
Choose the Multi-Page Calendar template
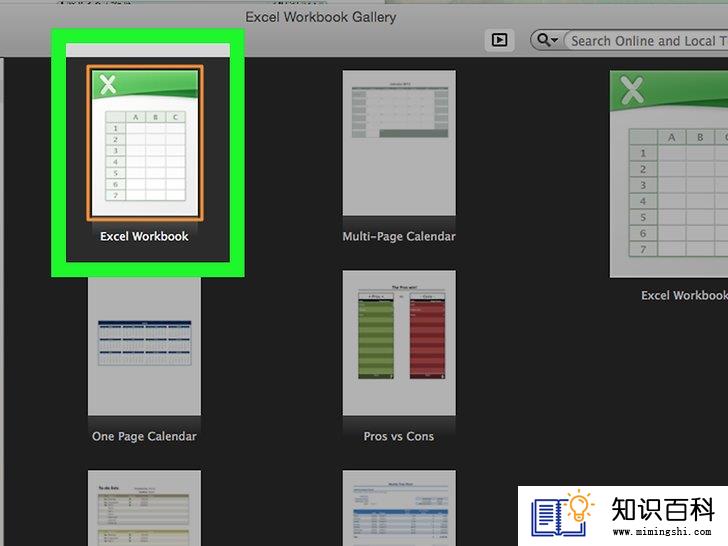399,143
